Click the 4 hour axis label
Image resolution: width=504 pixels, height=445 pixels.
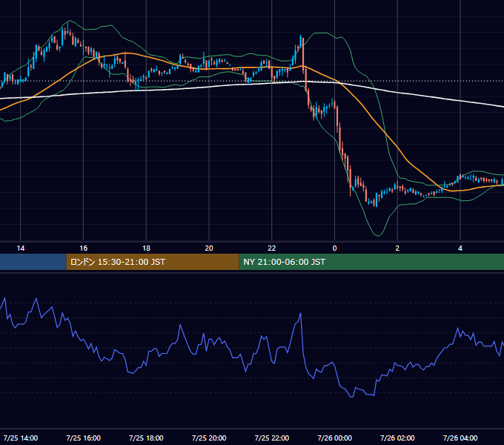(460, 248)
